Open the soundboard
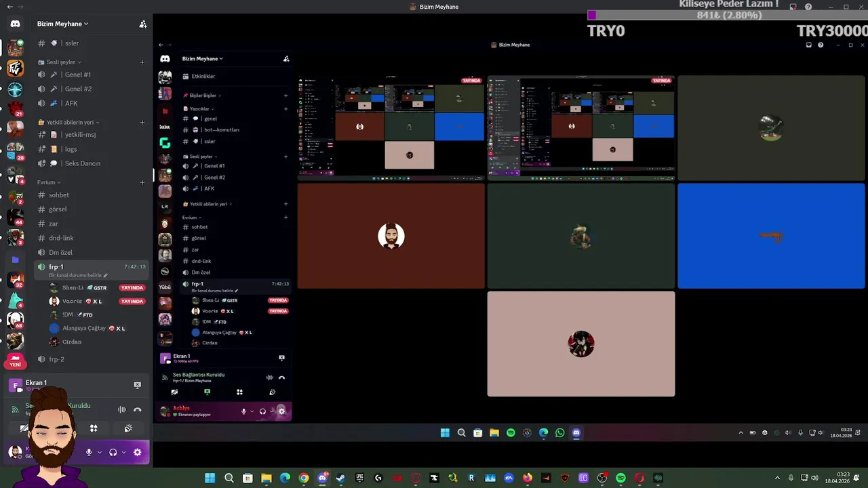This screenshot has height=488, width=868. coord(127,428)
